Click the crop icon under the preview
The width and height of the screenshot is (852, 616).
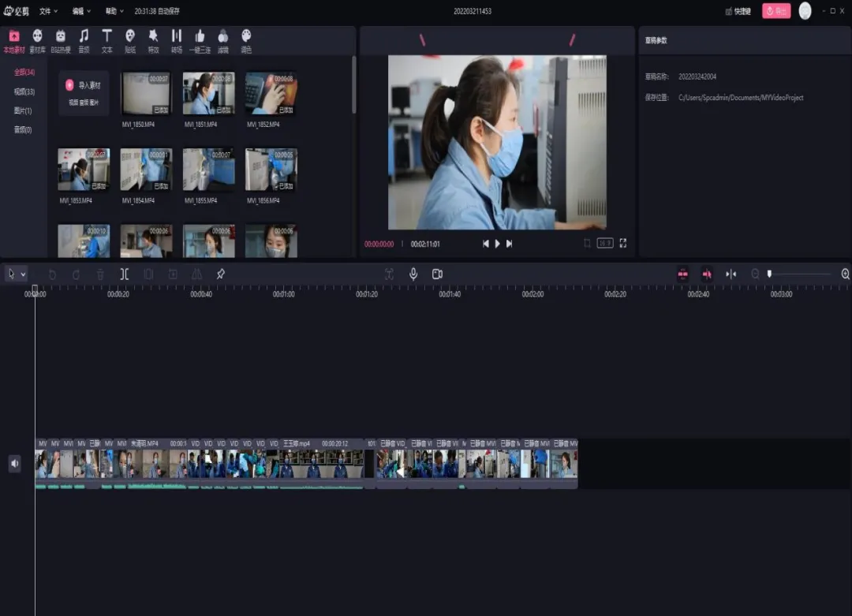[x=587, y=244]
